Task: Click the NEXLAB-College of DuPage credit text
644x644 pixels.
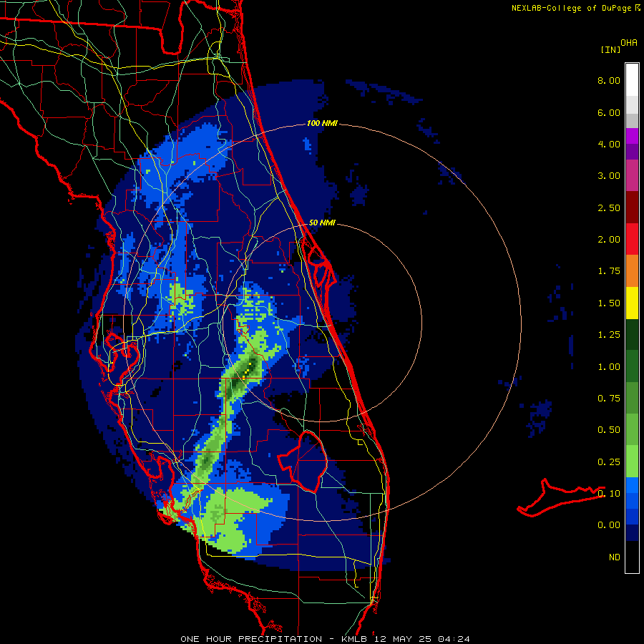Action: (x=572, y=8)
